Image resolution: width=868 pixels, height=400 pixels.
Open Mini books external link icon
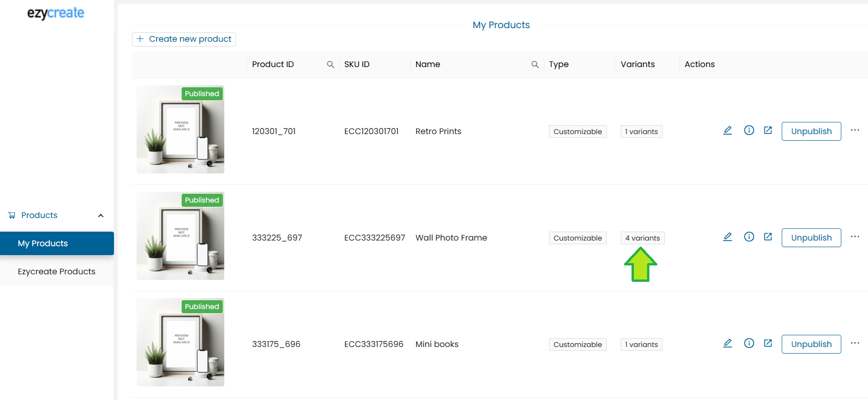coord(768,343)
